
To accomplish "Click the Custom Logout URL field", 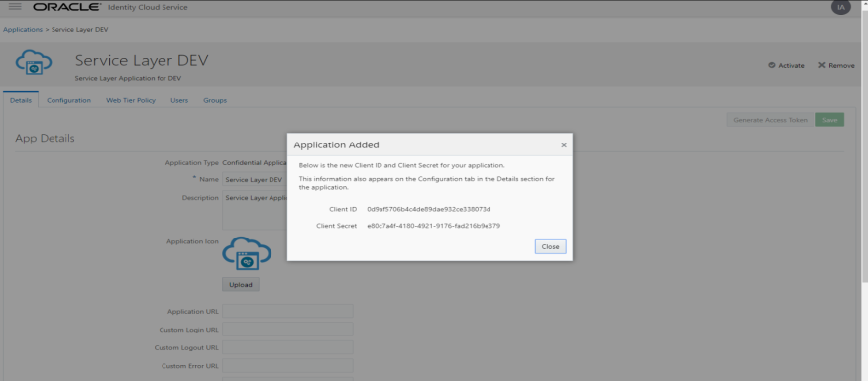I will [x=288, y=347].
